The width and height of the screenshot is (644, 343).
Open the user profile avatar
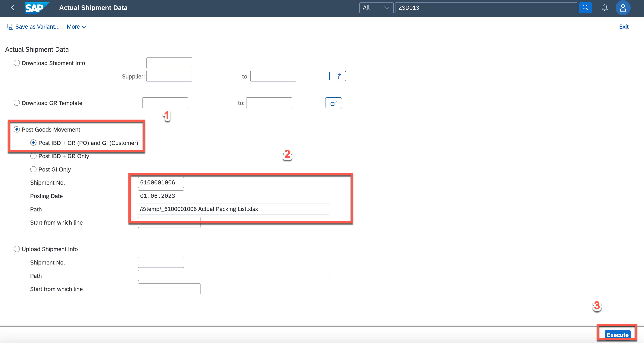tap(623, 8)
